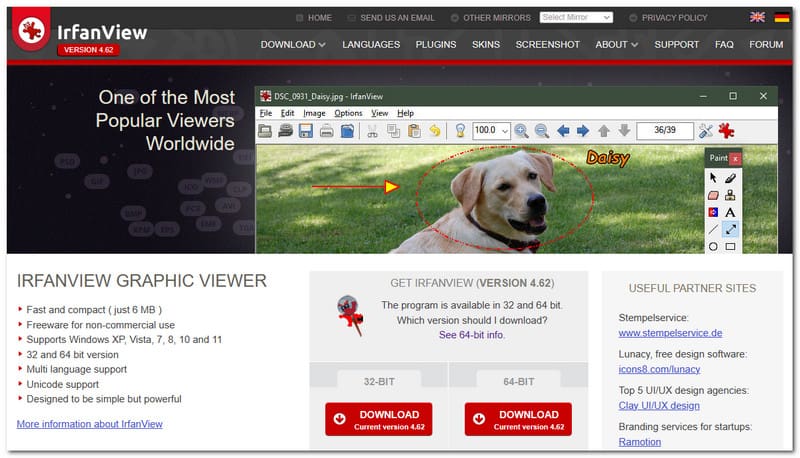Expand the ABOUT navigation menu
Image resolution: width=800 pixels, height=458 pixels.
[616, 45]
